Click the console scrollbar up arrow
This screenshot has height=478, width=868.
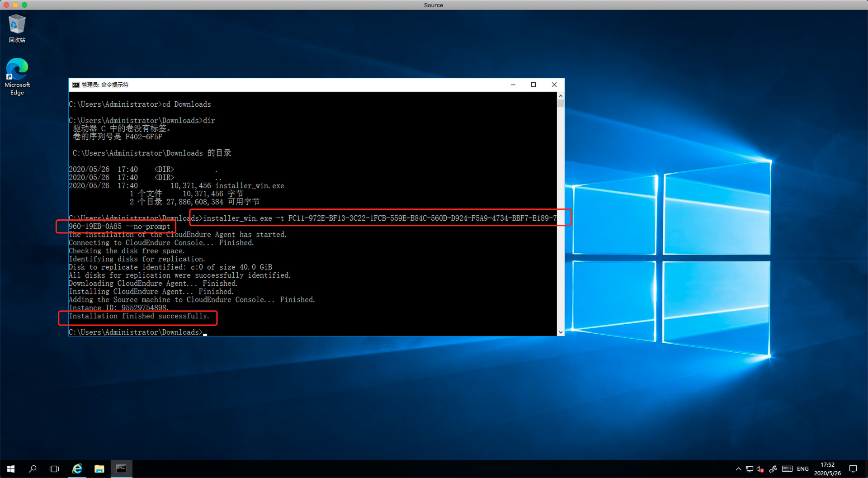(x=561, y=96)
